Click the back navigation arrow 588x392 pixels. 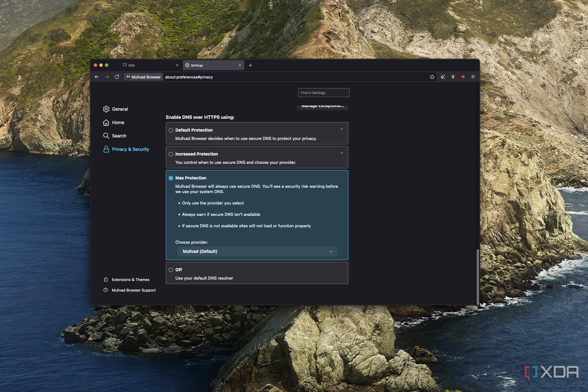coord(97,77)
